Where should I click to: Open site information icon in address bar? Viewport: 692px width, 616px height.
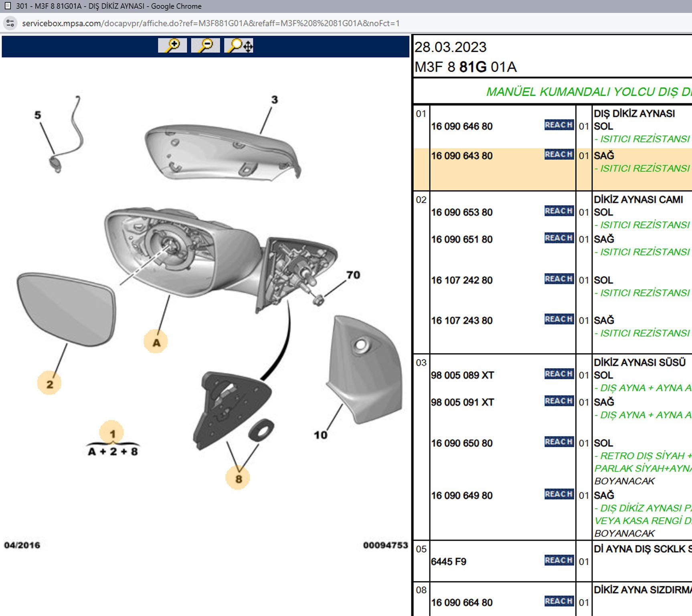pyautogui.click(x=10, y=23)
